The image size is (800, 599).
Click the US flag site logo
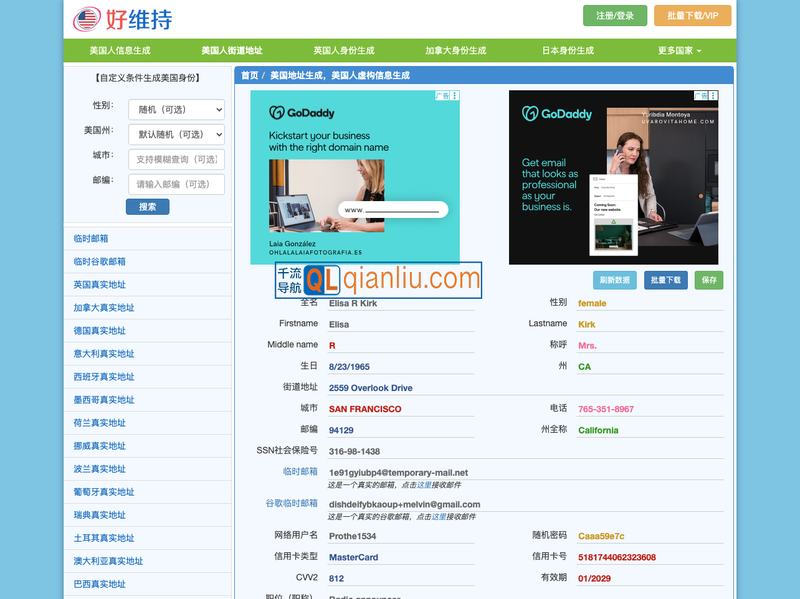[83, 16]
